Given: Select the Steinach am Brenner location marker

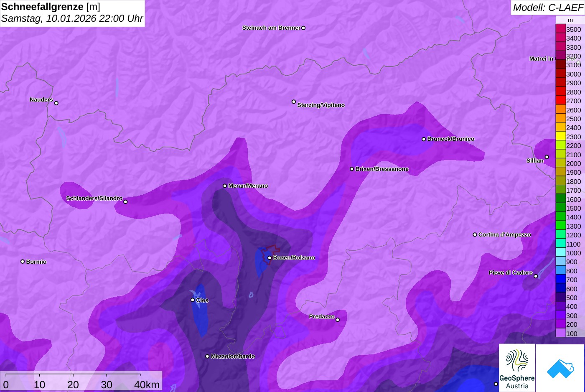Looking at the screenshot, I should (303, 28).
